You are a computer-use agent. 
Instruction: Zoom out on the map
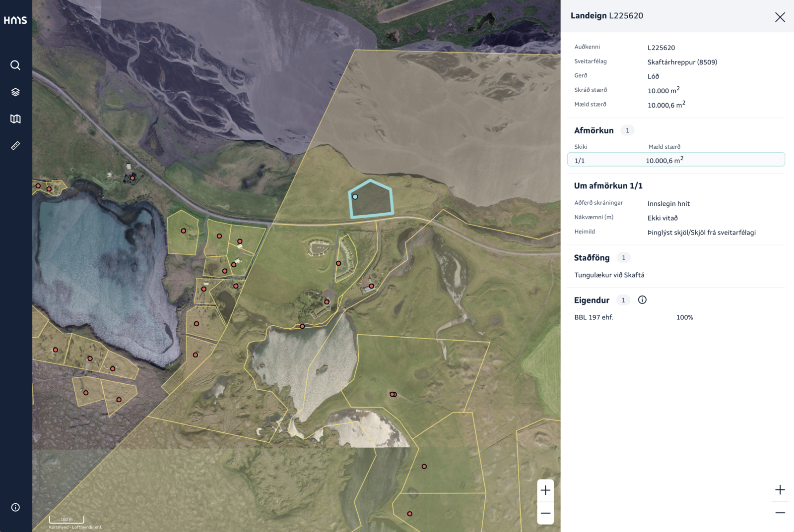point(545,513)
